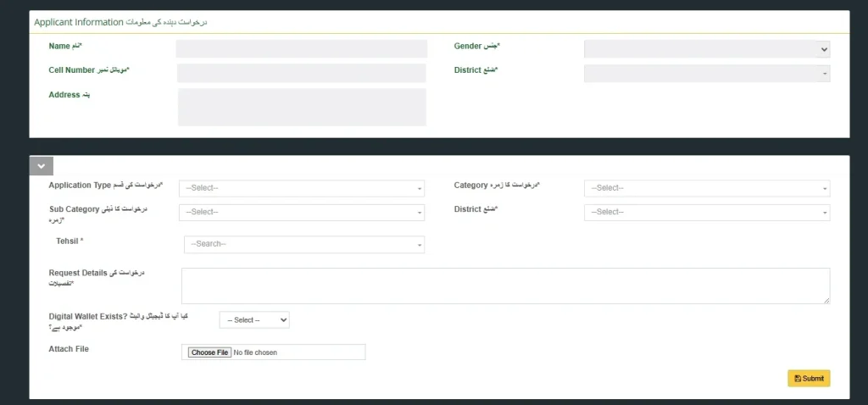868x405 pixels.
Task: Click the Choose File button
Action: click(x=209, y=352)
